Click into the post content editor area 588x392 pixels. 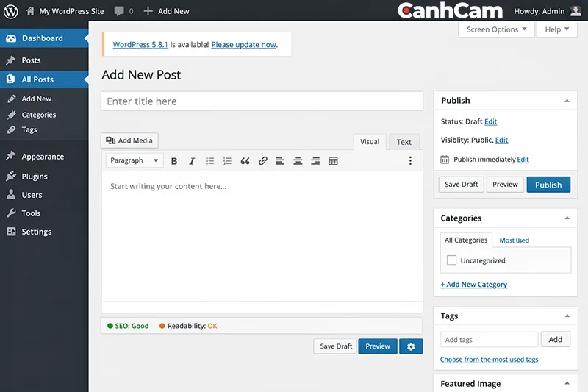click(x=262, y=236)
